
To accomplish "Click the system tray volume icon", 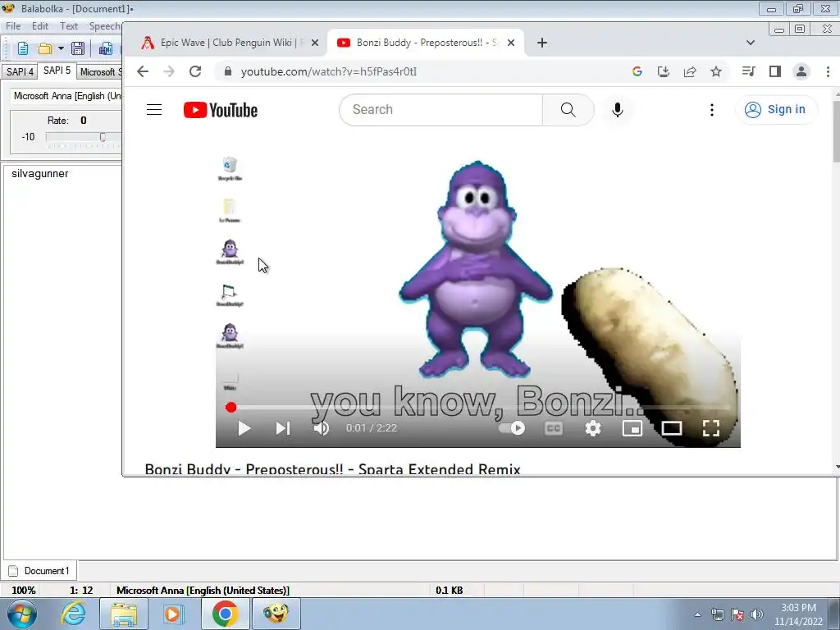I will pos(757,614).
